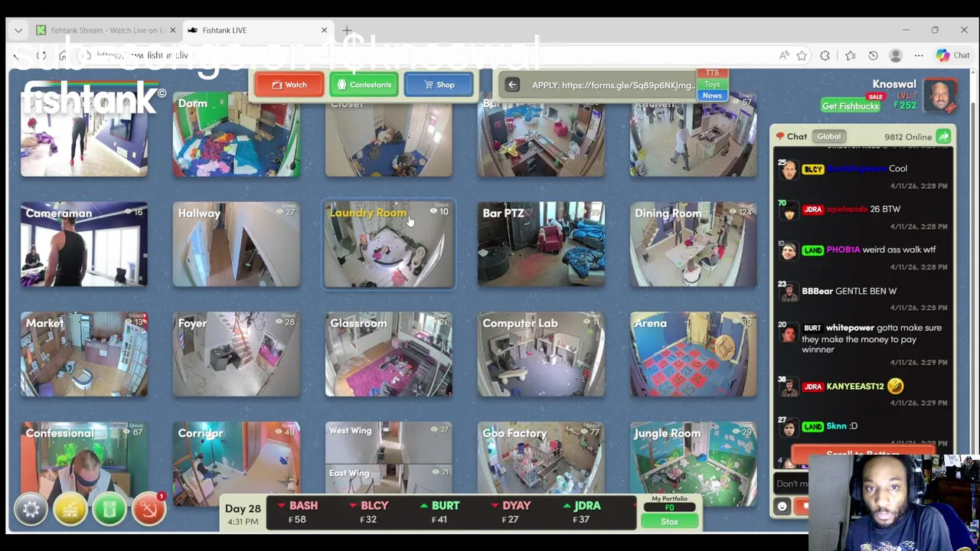This screenshot has width=980, height=551.
Task: Open the West Wing camera feed
Action: click(x=389, y=442)
